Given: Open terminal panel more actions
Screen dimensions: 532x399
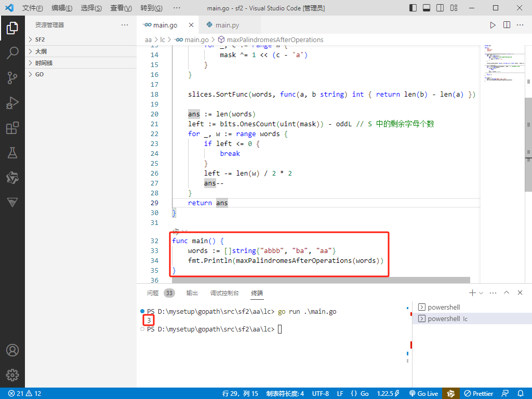Looking at the screenshot, I should pos(493,293).
